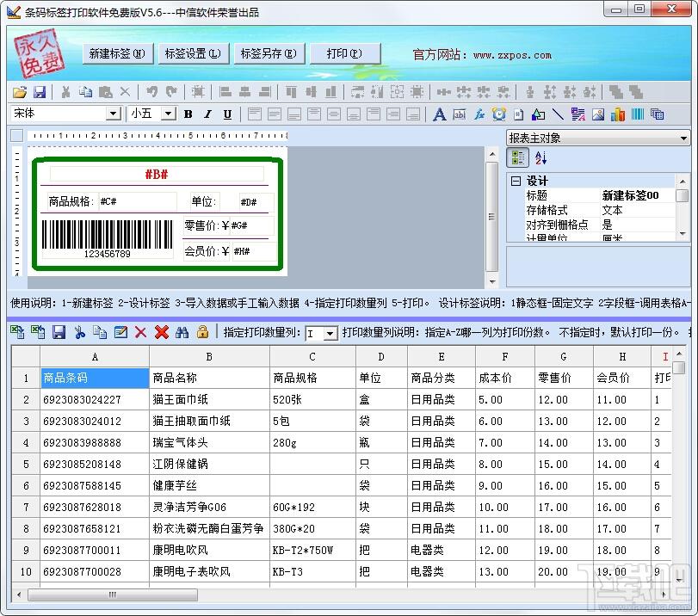Screen dimensions: 698x616
Task: Insert page number object icon
Action: point(519,114)
